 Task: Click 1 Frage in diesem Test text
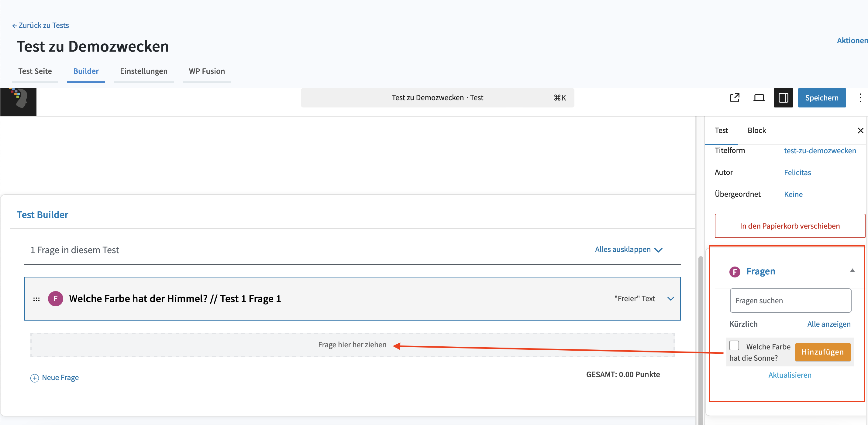pos(74,250)
